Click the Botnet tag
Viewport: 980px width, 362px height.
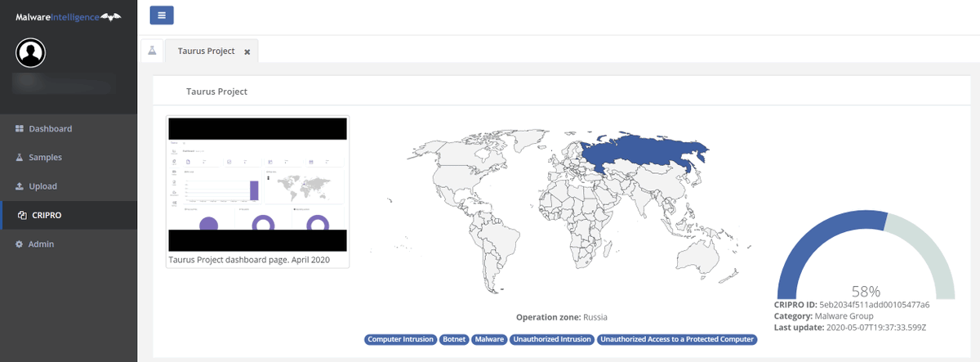click(x=454, y=338)
